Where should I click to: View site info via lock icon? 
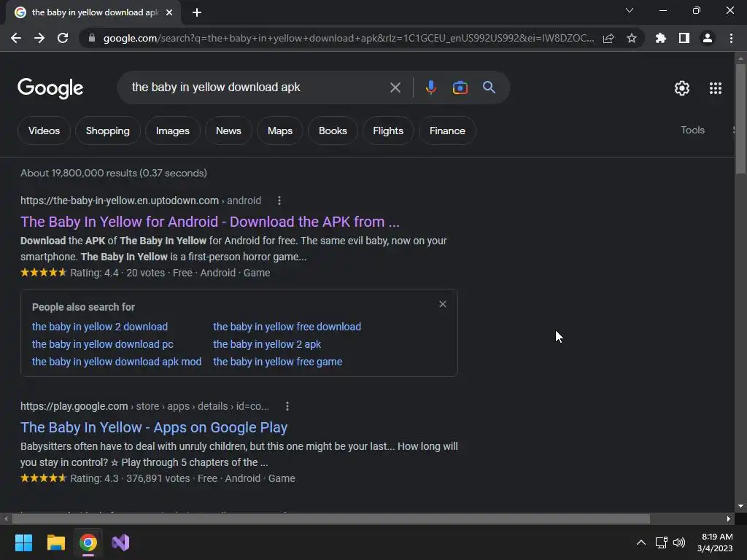[x=92, y=38]
